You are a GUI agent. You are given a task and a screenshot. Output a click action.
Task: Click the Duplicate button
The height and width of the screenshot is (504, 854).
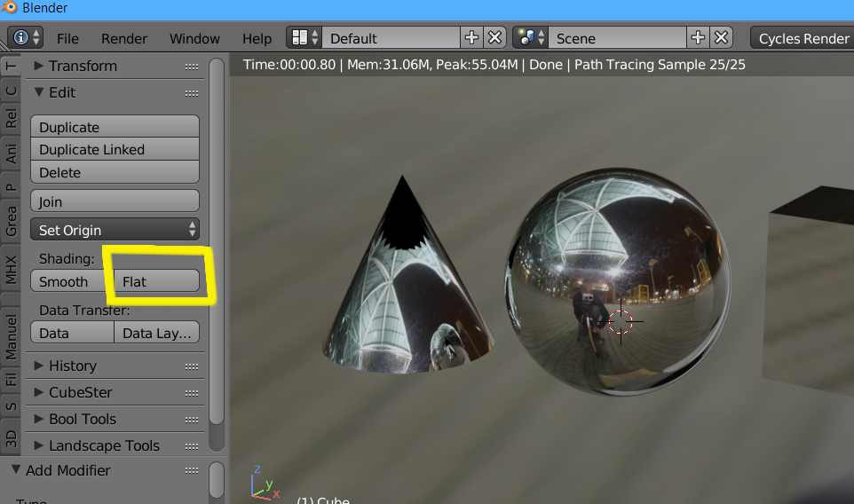pyautogui.click(x=115, y=127)
